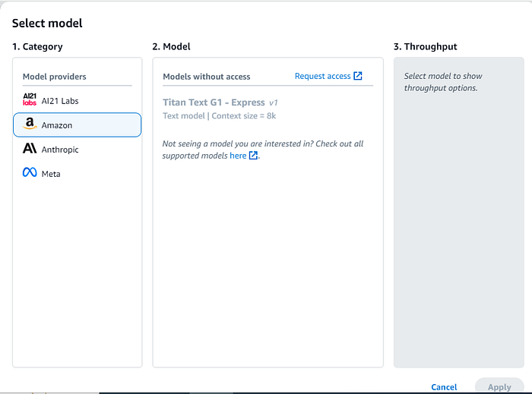Click the Amazon smile logo icon
The height and width of the screenshot is (394, 532).
[30, 124]
